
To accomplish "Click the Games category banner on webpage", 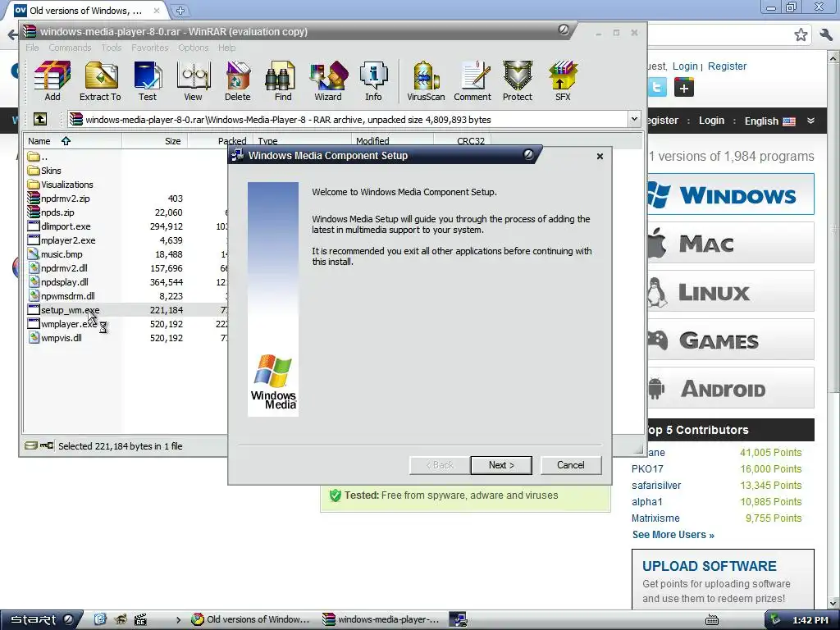I will 731,340.
